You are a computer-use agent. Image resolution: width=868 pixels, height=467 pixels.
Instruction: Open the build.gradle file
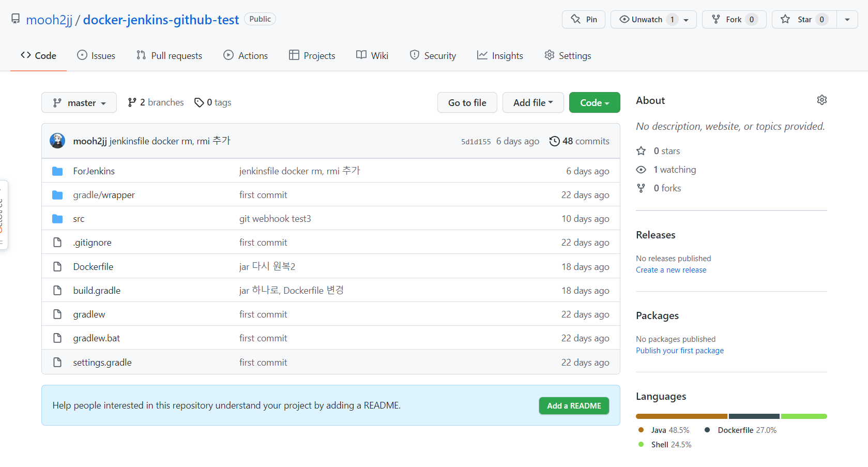(x=97, y=291)
